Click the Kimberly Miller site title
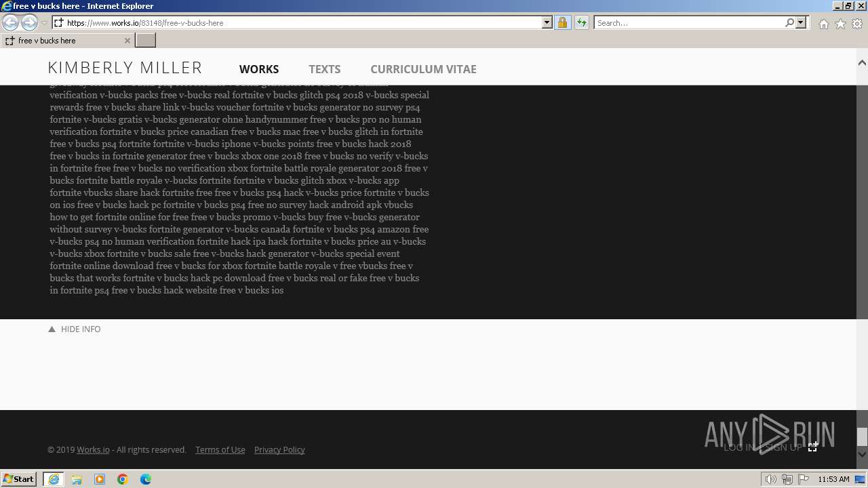Image resolution: width=868 pixels, height=488 pixels. coord(125,68)
